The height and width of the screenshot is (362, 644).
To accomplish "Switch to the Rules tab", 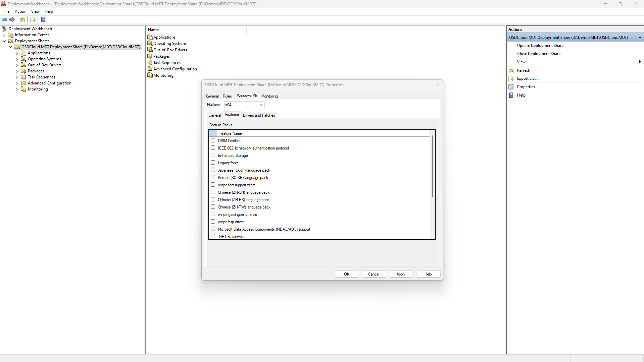I will 227,96.
